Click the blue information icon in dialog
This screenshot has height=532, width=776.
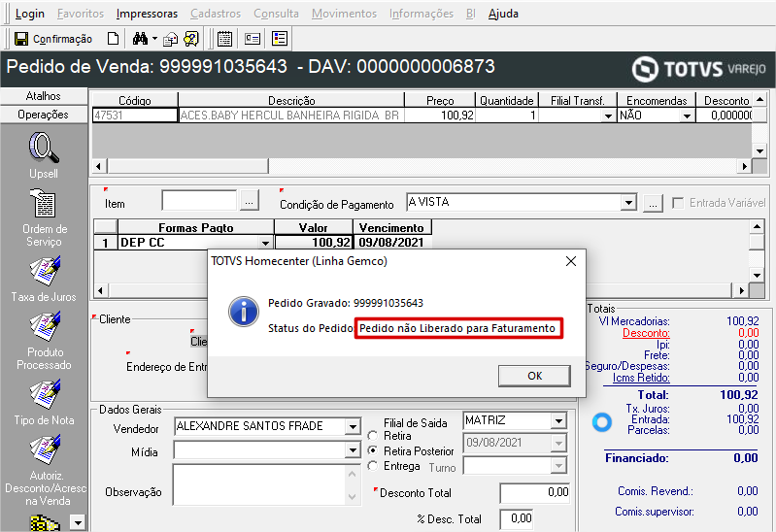(x=244, y=312)
